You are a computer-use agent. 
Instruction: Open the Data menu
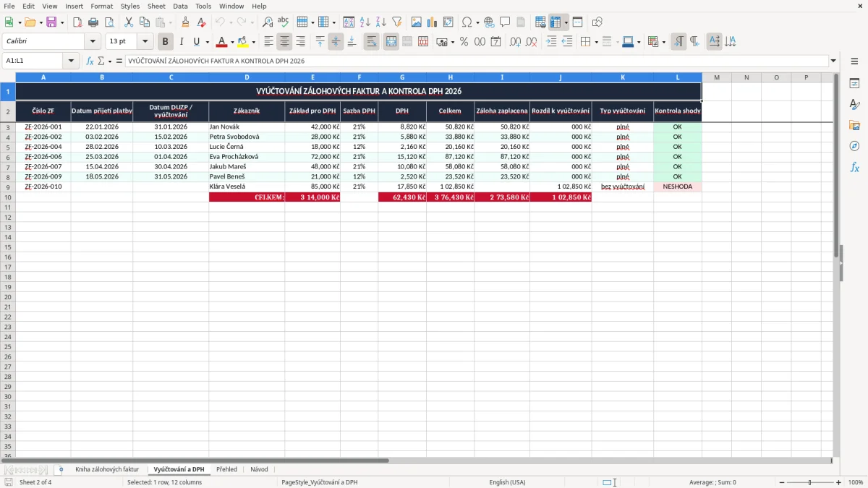click(x=180, y=6)
